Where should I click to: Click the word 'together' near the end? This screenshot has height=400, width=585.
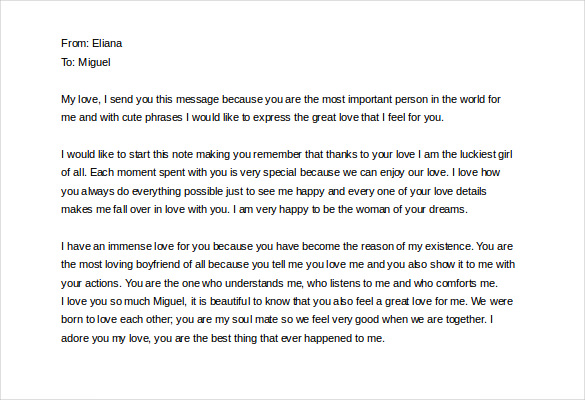point(463,320)
